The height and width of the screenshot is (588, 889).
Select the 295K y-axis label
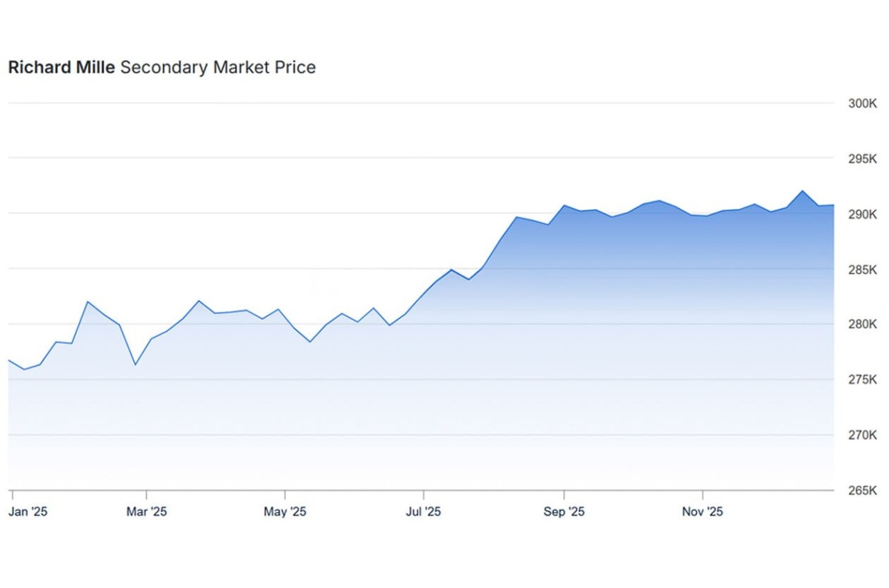(x=862, y=159)
